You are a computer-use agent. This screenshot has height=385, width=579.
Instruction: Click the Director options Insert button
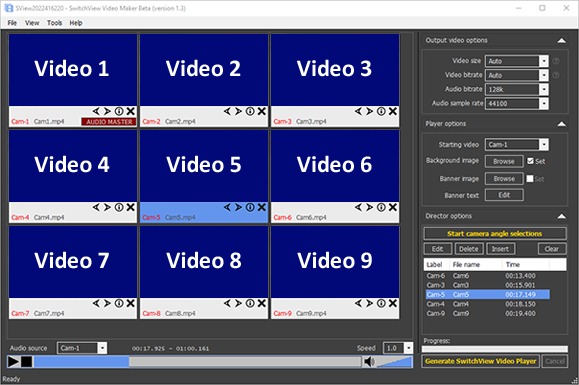point(500,249)
